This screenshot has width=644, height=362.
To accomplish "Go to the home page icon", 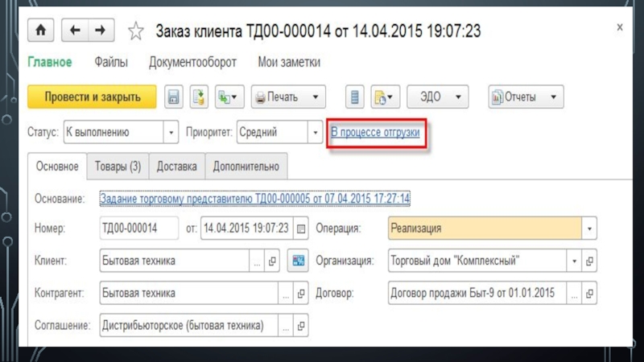I will pos(41,31).
